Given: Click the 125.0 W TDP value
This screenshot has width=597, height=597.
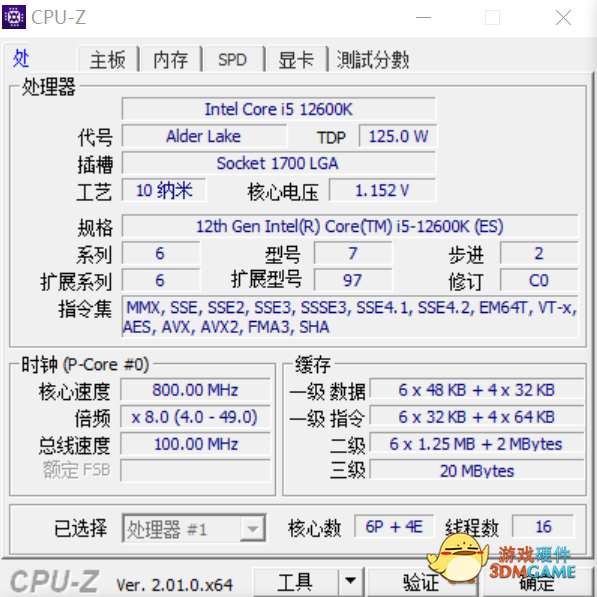Looking at the screenshot, I should click(x=398, y=136).
